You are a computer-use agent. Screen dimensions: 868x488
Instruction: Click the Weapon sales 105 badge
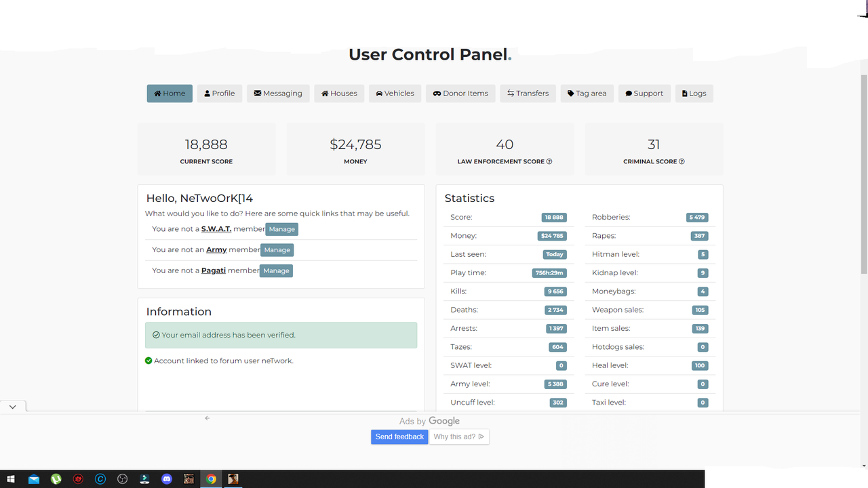700,310
